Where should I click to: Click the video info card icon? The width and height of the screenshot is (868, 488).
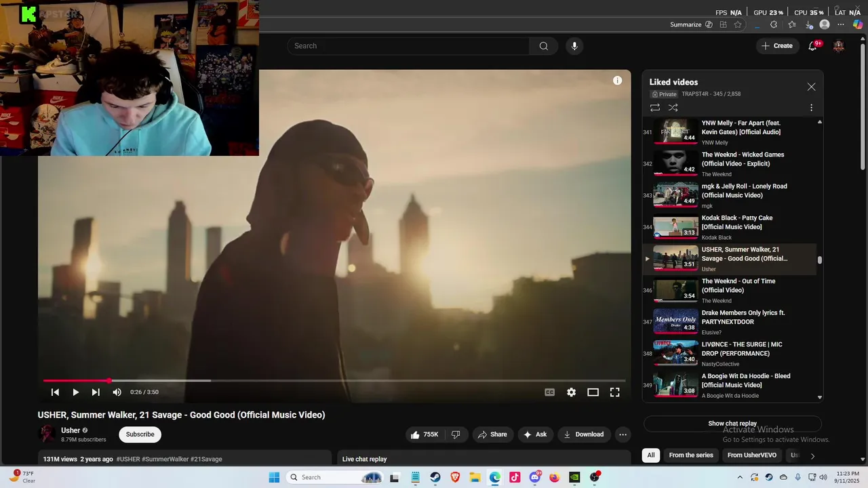coord(617,81)
